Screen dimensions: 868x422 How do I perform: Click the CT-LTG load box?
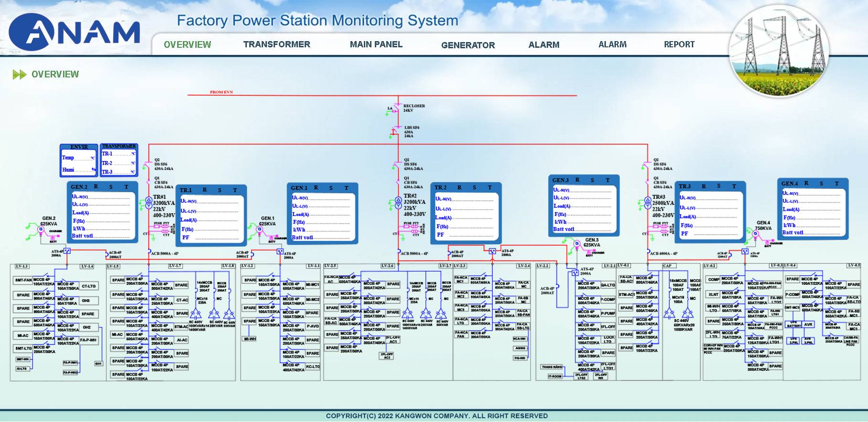(x=89, y=286)
